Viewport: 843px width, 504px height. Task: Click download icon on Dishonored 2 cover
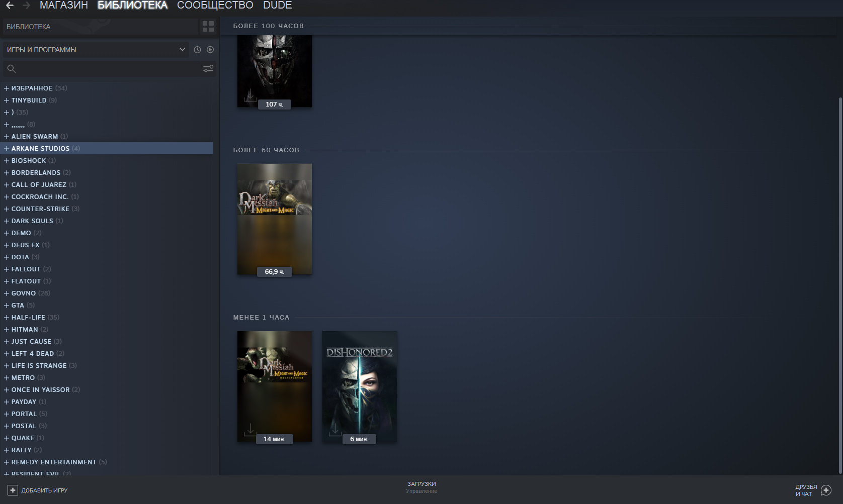[x=335, y=430]
